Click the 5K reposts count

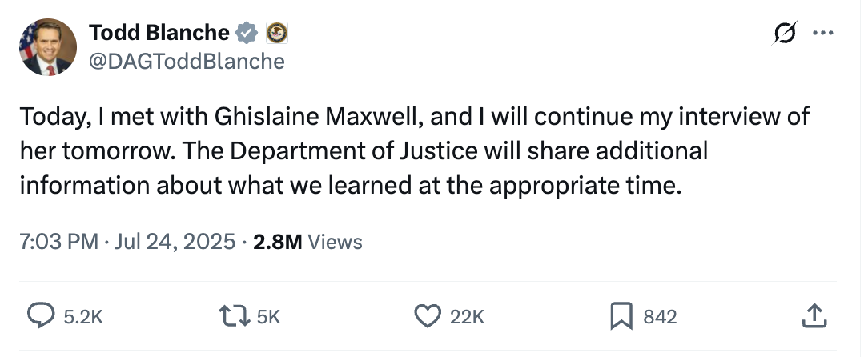point(269,317)
